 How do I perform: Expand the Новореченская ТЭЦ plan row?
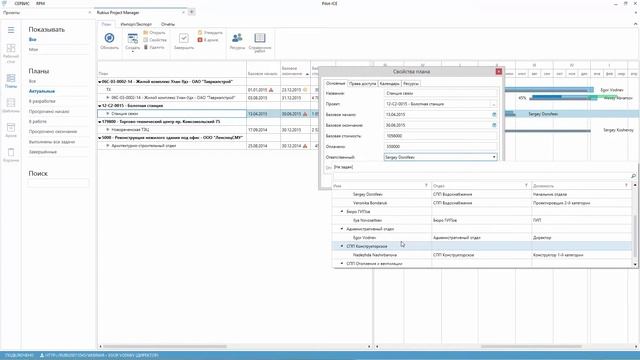tap(108, 130)
